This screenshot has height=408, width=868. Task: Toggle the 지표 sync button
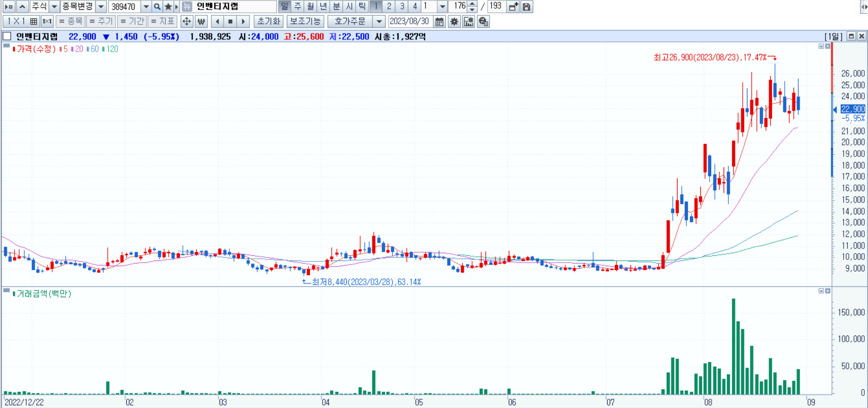(163, 21)
